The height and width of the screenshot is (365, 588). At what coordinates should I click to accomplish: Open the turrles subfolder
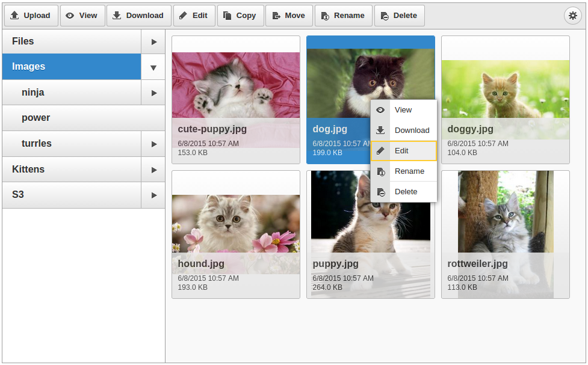[x=72, y=144]
